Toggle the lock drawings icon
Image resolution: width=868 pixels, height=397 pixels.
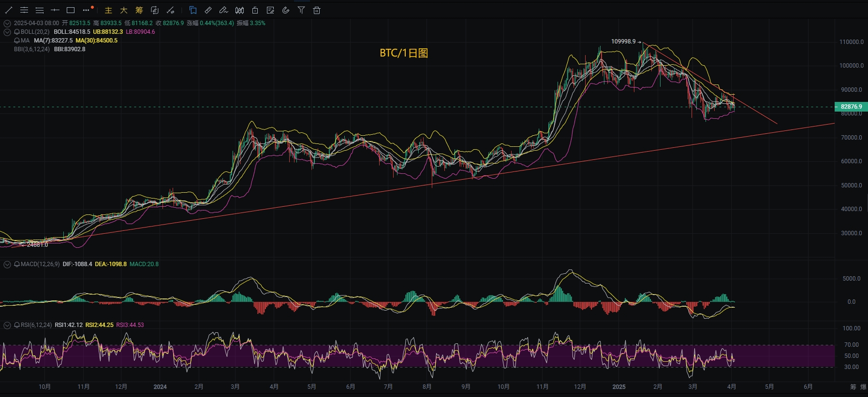coord(255,10)
